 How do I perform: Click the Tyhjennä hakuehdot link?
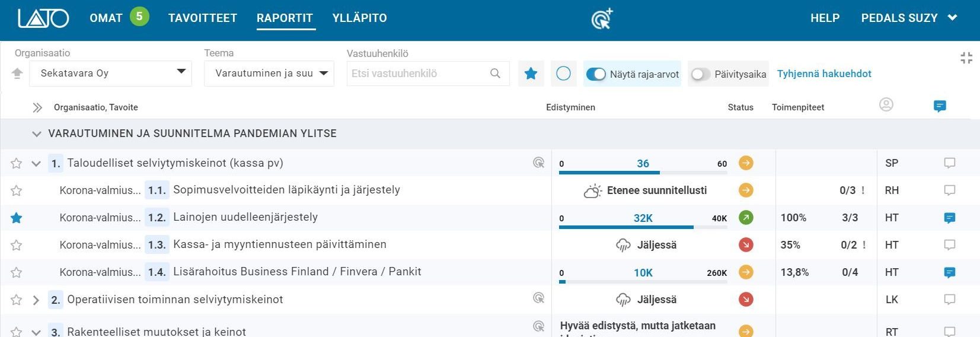coord(824,74)
